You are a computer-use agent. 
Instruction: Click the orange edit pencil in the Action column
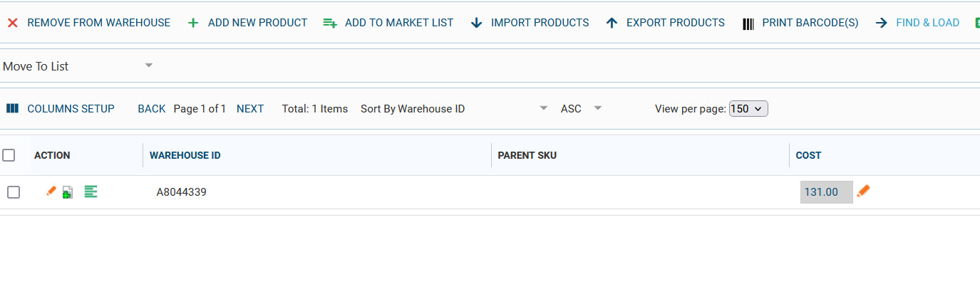pos(51,191)
